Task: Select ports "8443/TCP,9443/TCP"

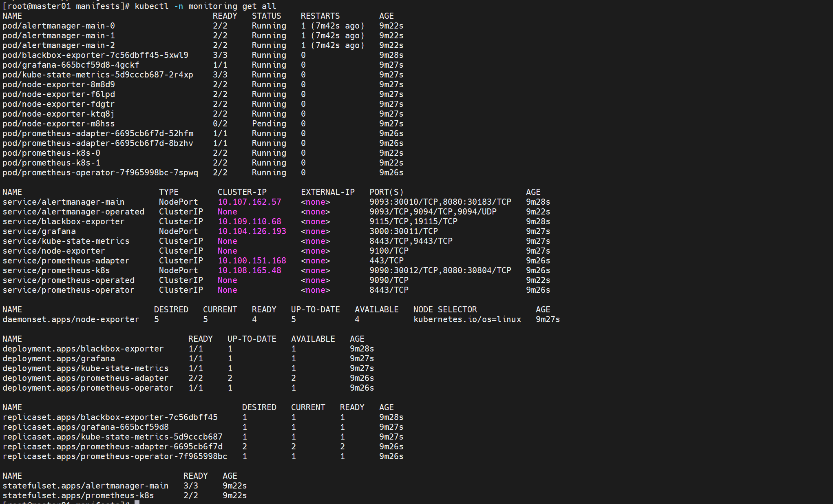Action: pyautogui.click(x=411, y=241)
